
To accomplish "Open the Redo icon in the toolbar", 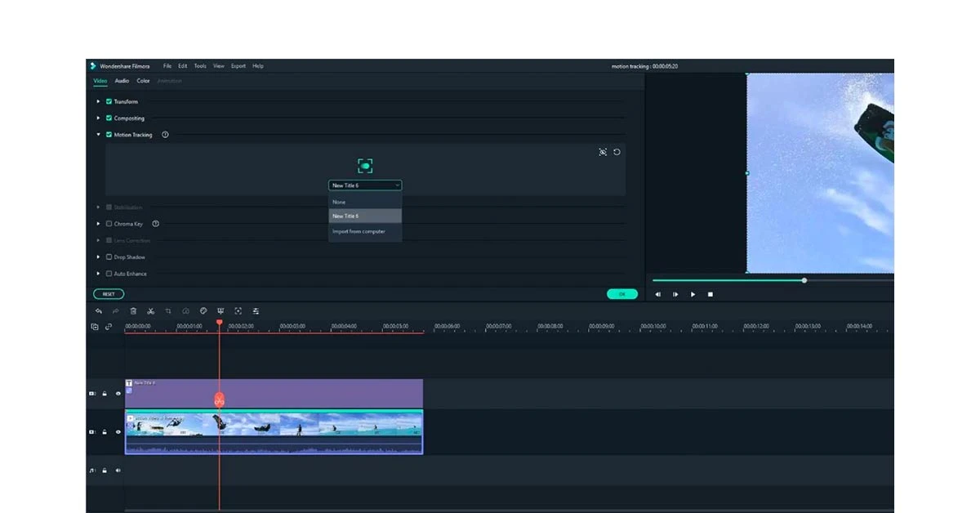I will tap(115, 311).
